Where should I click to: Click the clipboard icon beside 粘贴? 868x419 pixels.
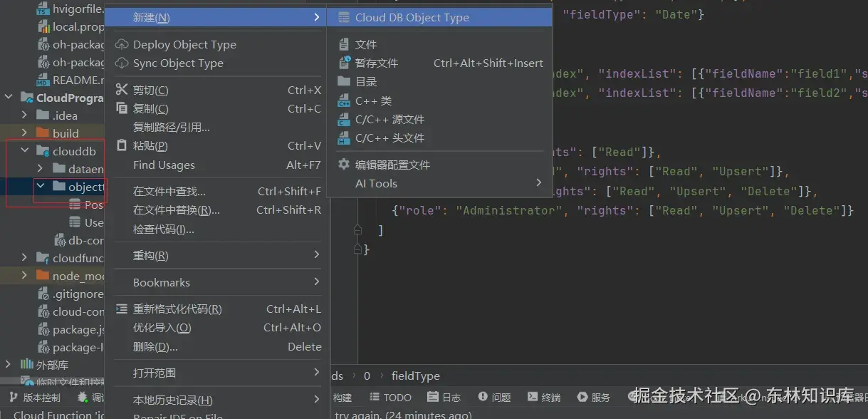tap(121, 145)
